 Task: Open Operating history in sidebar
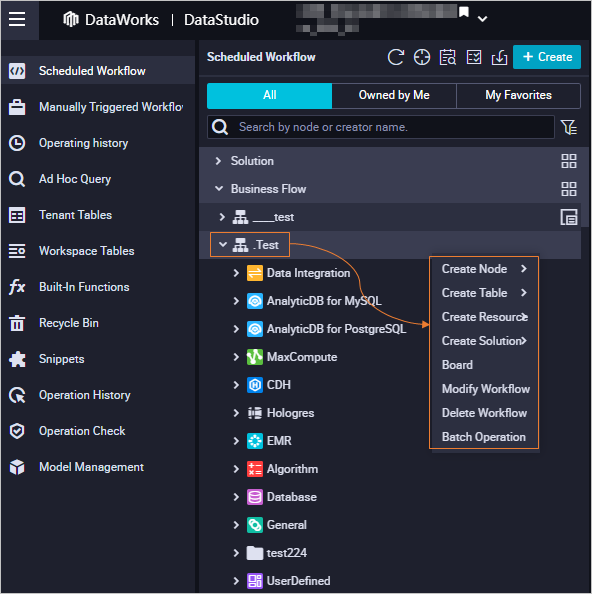98,143
